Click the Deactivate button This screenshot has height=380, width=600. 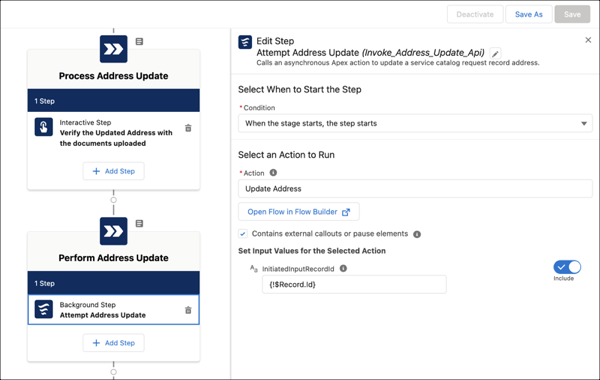click(x=475, y=15)
